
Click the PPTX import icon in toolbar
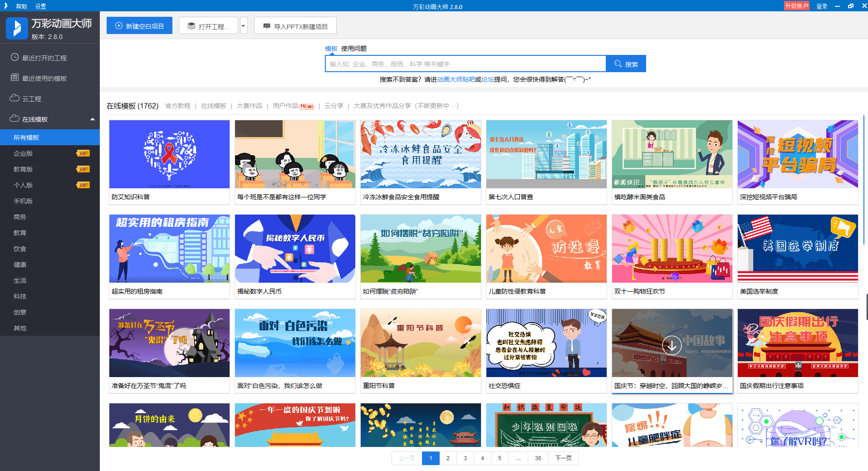pos(266,25)
